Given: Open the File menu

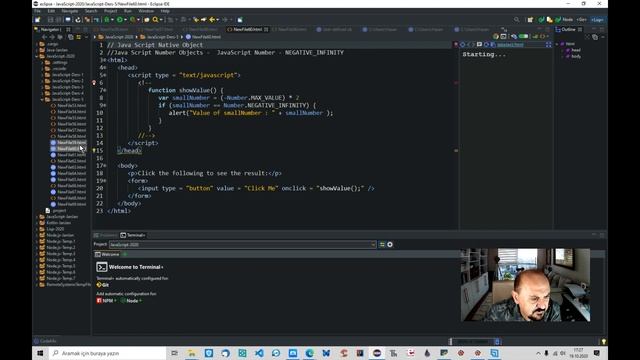Looking at the screenshot, I should click(x=37, y=11).
